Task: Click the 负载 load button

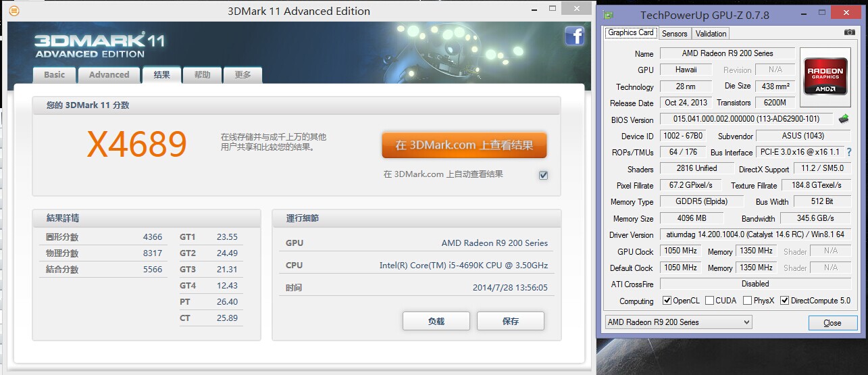Action: [x=436, y=322]
